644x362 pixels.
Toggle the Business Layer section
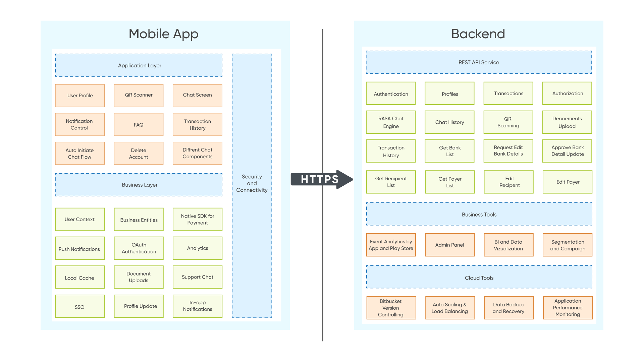139,185
